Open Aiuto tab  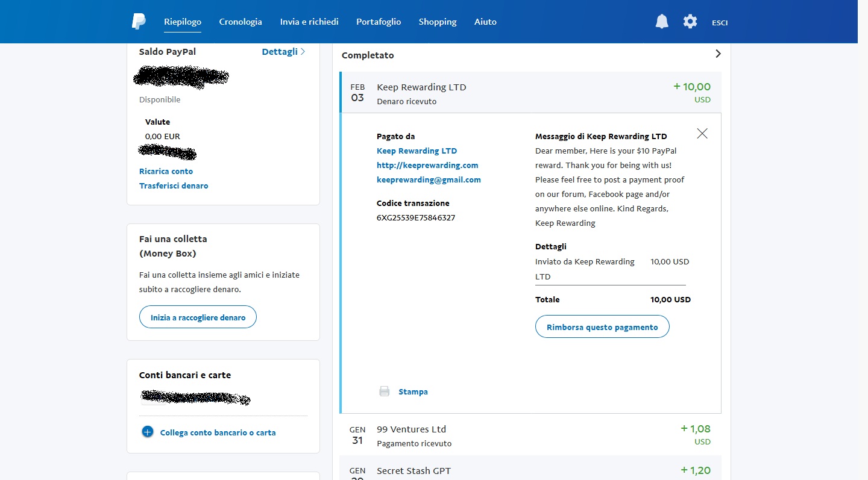point(485,22)
